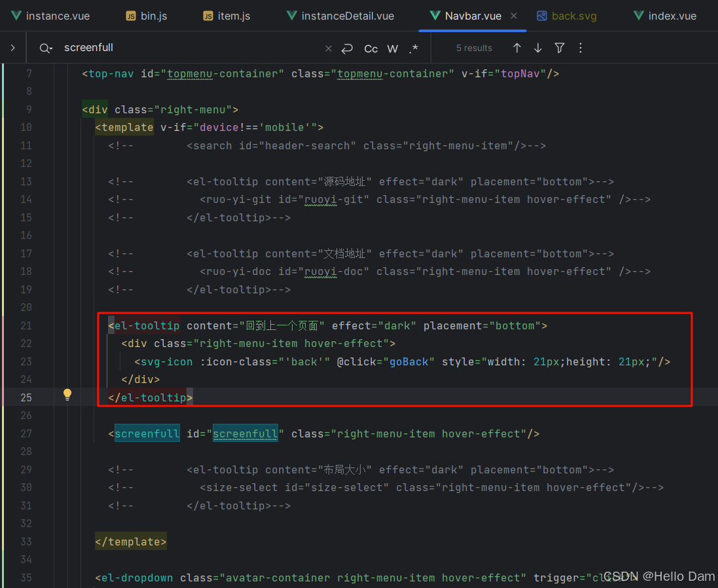Select the Navbar.vue tab

pos(473,16)
